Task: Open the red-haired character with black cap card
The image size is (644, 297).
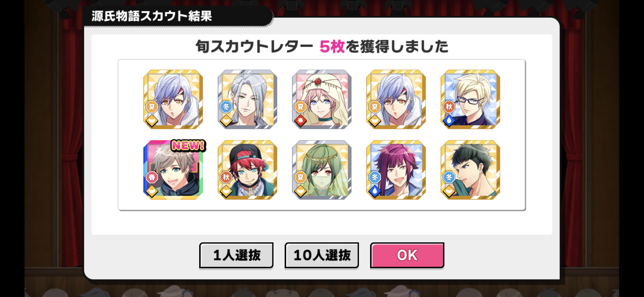Action: 247,170
